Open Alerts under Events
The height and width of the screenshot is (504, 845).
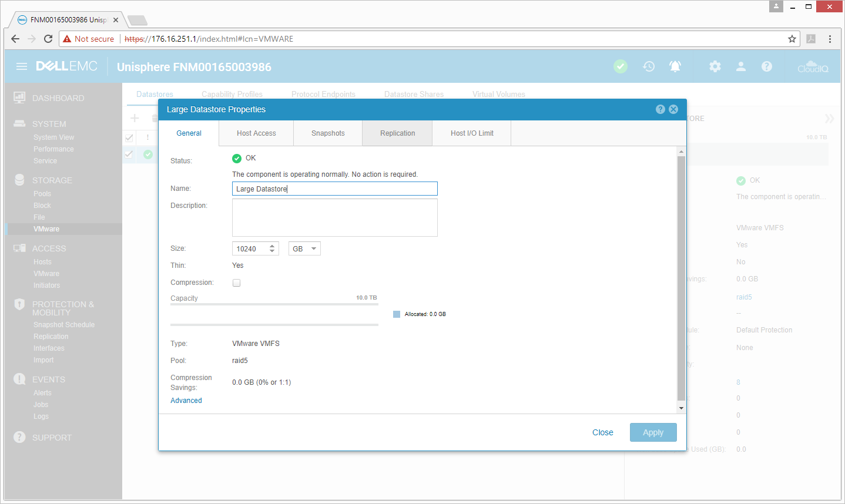point(42,393)
